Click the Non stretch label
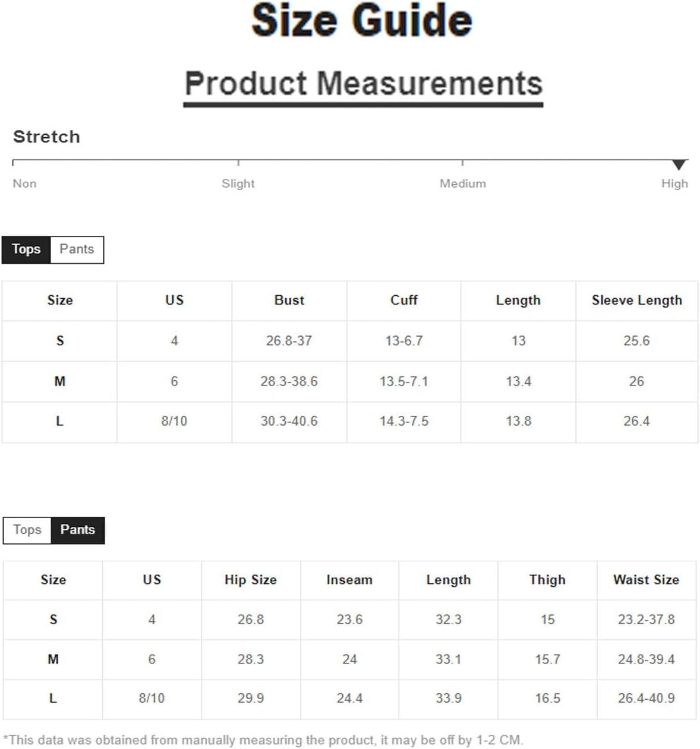 click(24, 184)
